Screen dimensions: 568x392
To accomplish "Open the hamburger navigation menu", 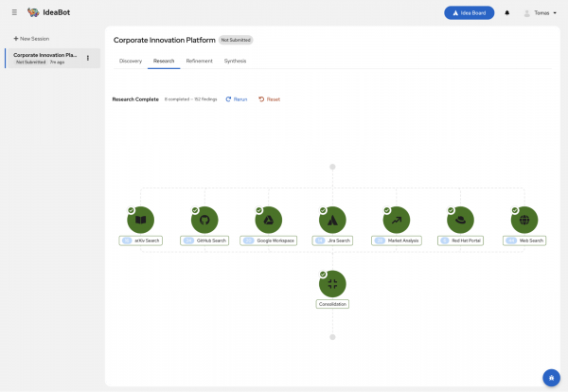I will (x=14, y=12).
